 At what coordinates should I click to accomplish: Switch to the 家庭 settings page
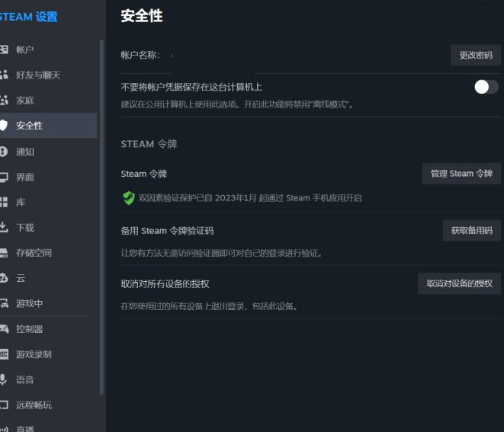pyautogui.click(x=49, y=101)
